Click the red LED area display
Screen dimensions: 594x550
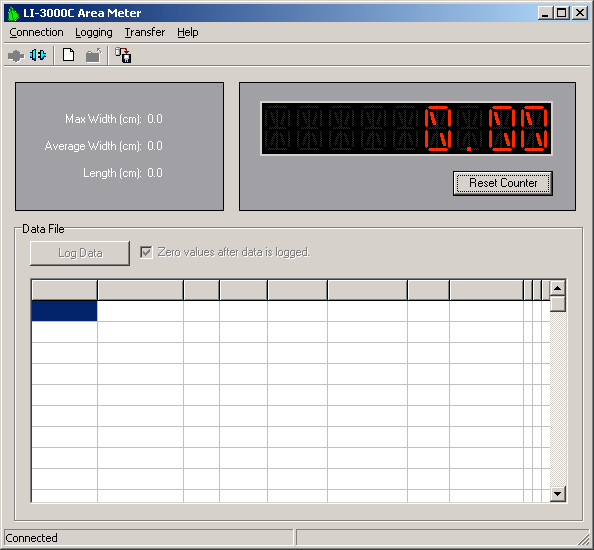[x=406, y=128]
